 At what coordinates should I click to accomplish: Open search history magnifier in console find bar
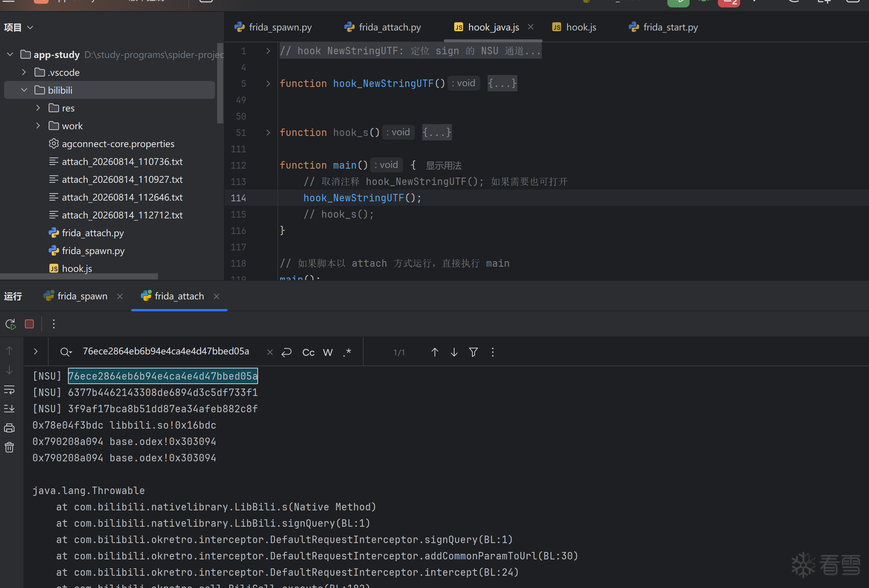pyautogui.click(x=66, y=352)
